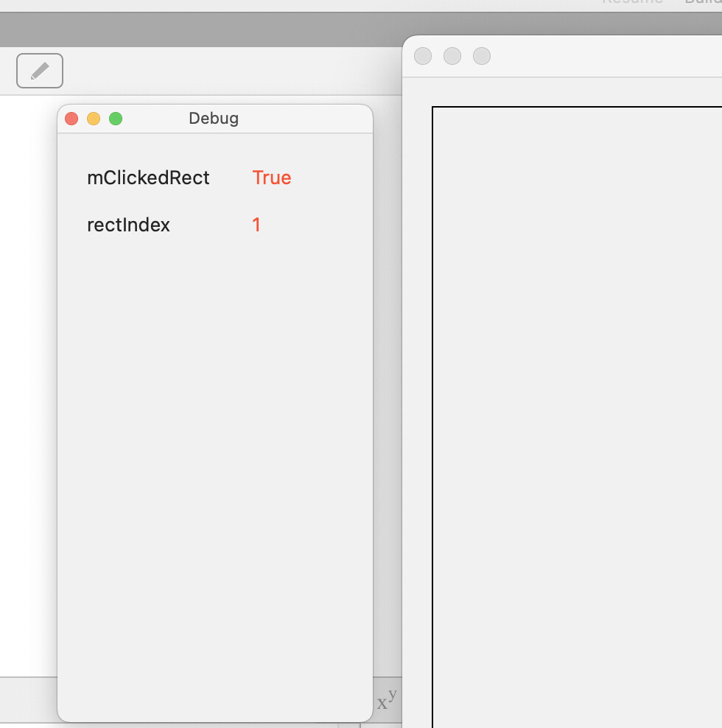Click the x^y superscript icon

pos(387,700)
